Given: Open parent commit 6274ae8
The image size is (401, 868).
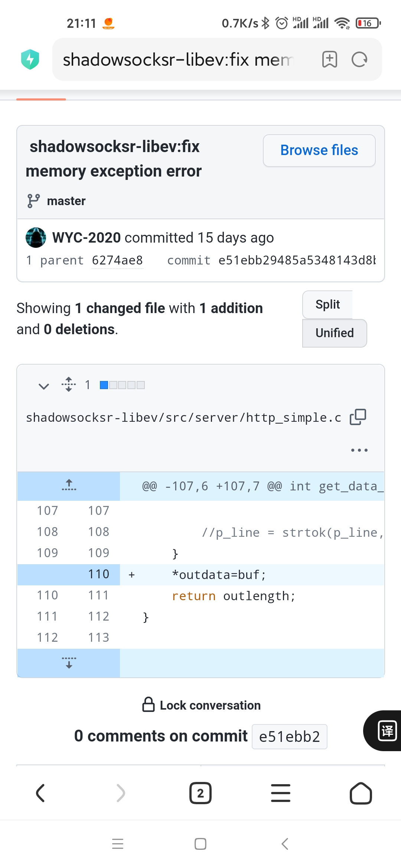Looking at the screenshot, I should (x=117, y=260).
